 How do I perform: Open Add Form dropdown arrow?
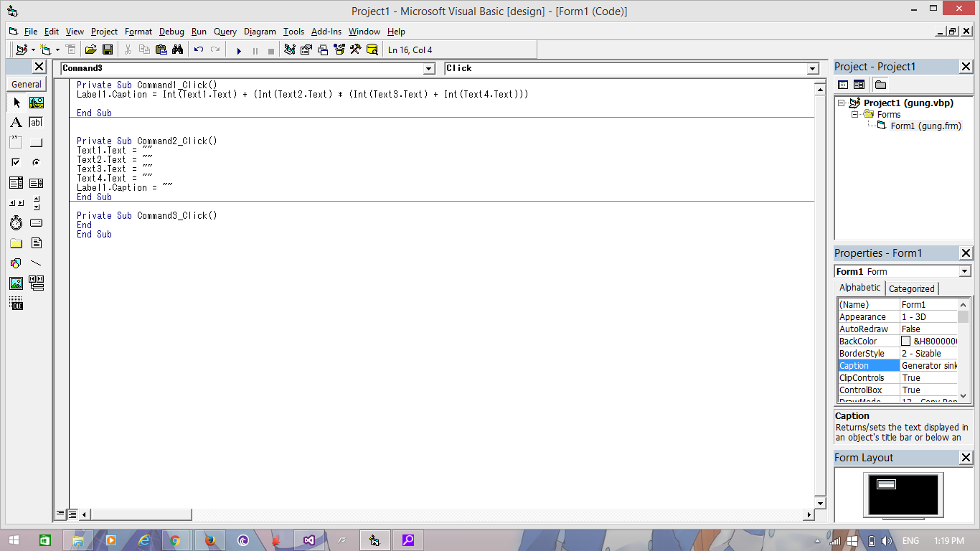click(57, 50)
